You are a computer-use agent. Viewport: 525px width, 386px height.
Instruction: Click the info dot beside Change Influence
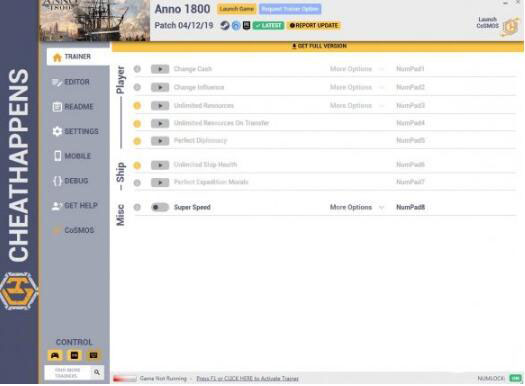[137, 87]
